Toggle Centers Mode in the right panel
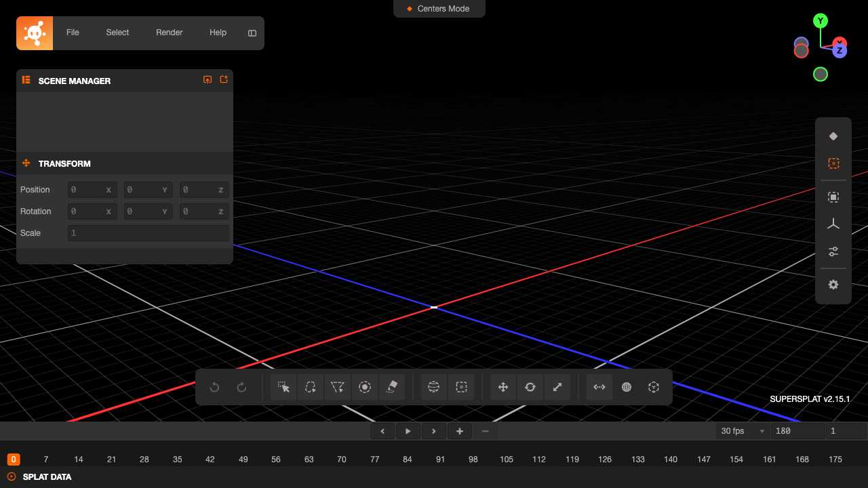868x488 pixels. (x=833, y=163)
